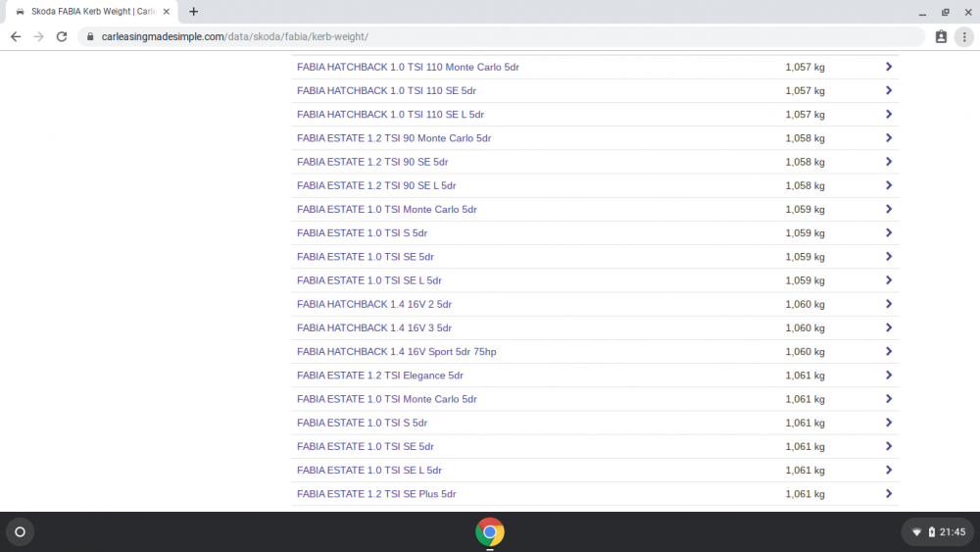This screenshot has height=552, width=980.
Task: Open Chrome three-dot menu
Action: (x=964, y=37)
